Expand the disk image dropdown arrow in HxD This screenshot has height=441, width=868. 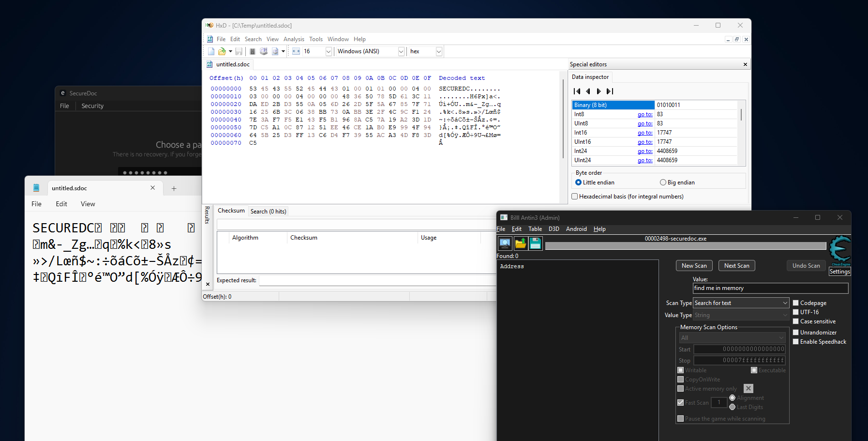[283, 51]
